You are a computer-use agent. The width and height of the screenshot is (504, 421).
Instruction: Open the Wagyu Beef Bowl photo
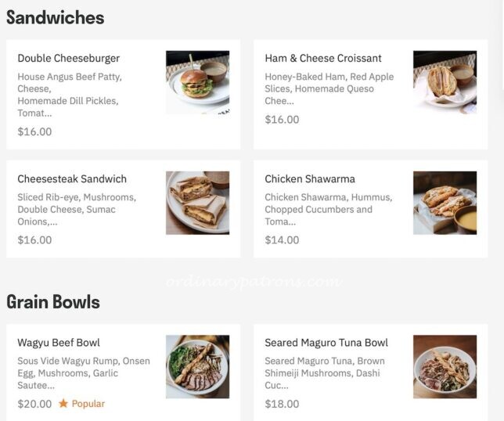pos(197,366)
